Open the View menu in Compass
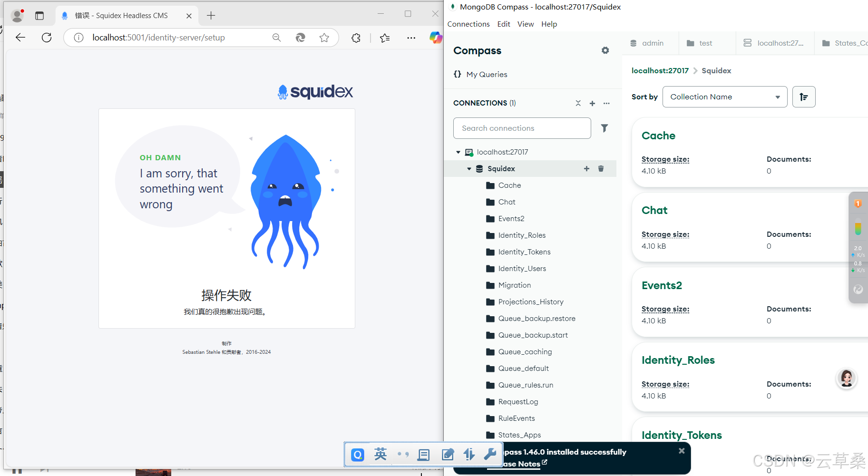This screenshot has height=476, width=868. click(x=526, y=24)
